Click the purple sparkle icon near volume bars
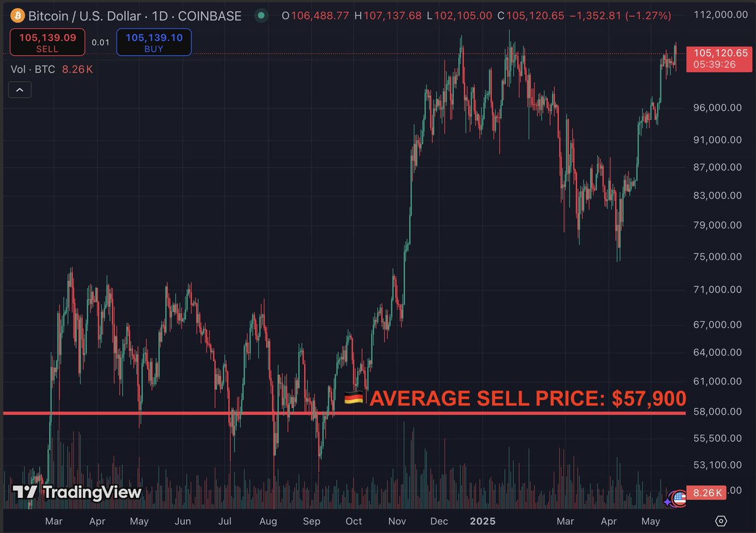The image size is (756, 533). pyautogui.click(x=667, y=501)
